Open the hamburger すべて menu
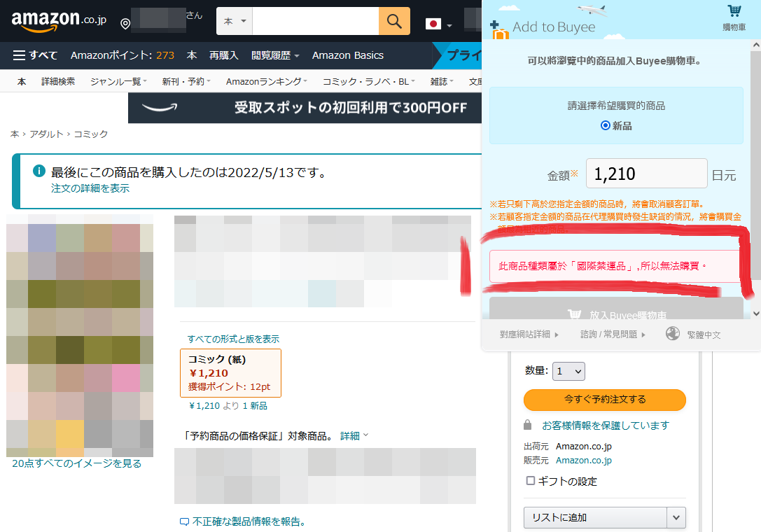This screenshot has width=761, height=532. 35,55
